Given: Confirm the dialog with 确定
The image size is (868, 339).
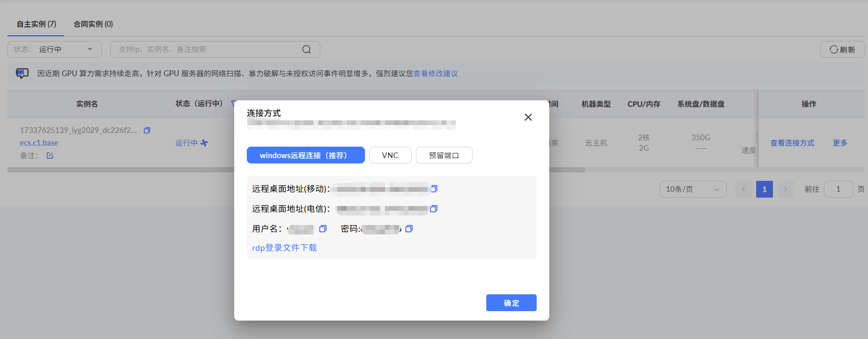Looking at the screenshot, I should click(x=511, y=303).
